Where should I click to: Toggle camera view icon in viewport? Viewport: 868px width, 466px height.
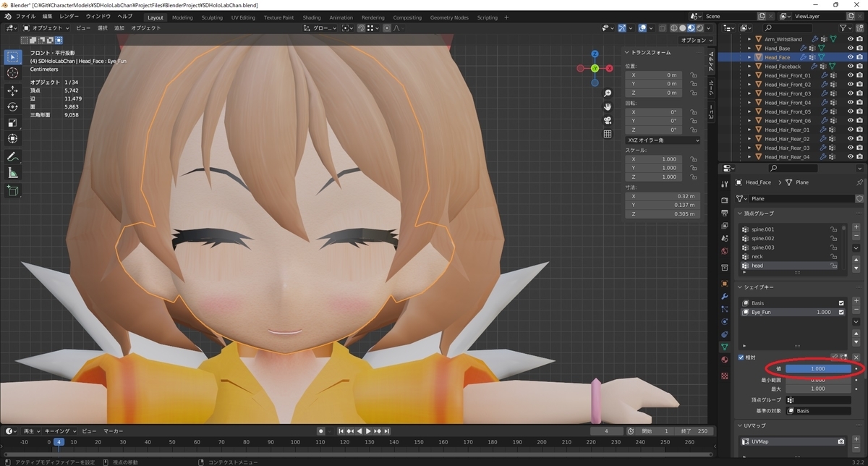(608, 120)
